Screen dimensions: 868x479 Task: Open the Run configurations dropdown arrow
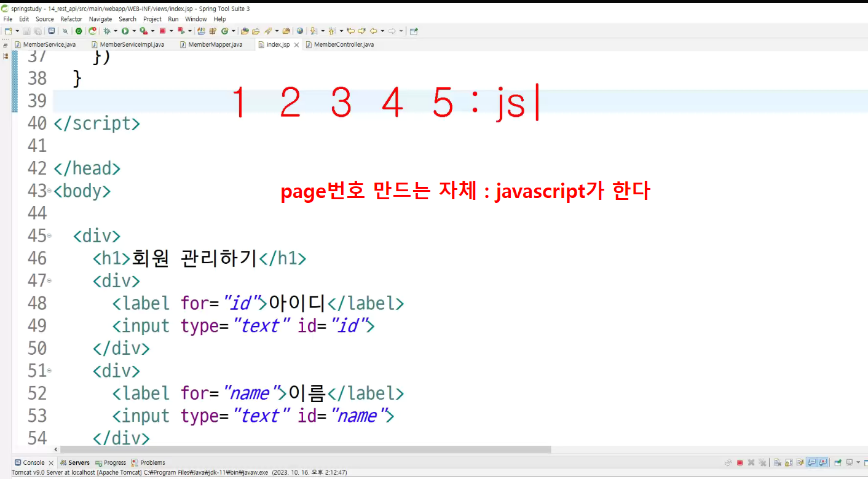[134, 31]
